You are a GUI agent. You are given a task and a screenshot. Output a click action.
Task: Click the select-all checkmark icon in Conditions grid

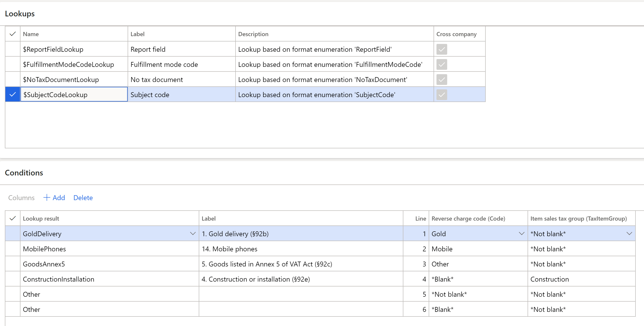pyautogui.click(x=12, y=218)
